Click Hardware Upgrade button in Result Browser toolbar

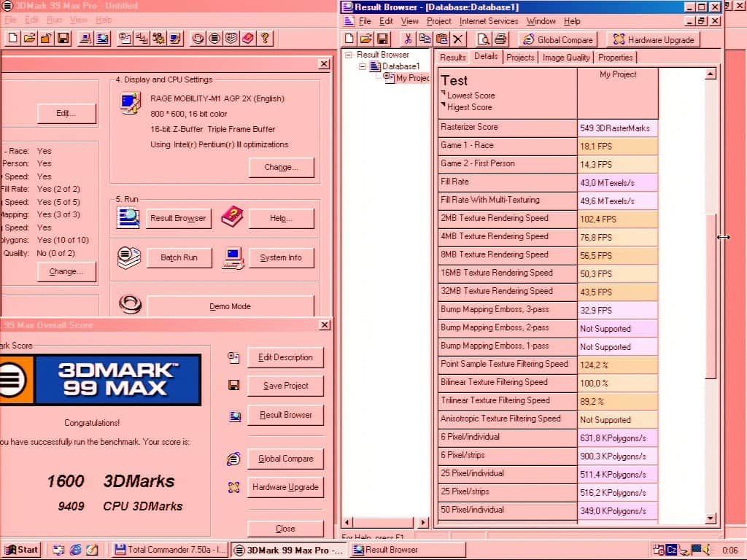coord(654,39)
